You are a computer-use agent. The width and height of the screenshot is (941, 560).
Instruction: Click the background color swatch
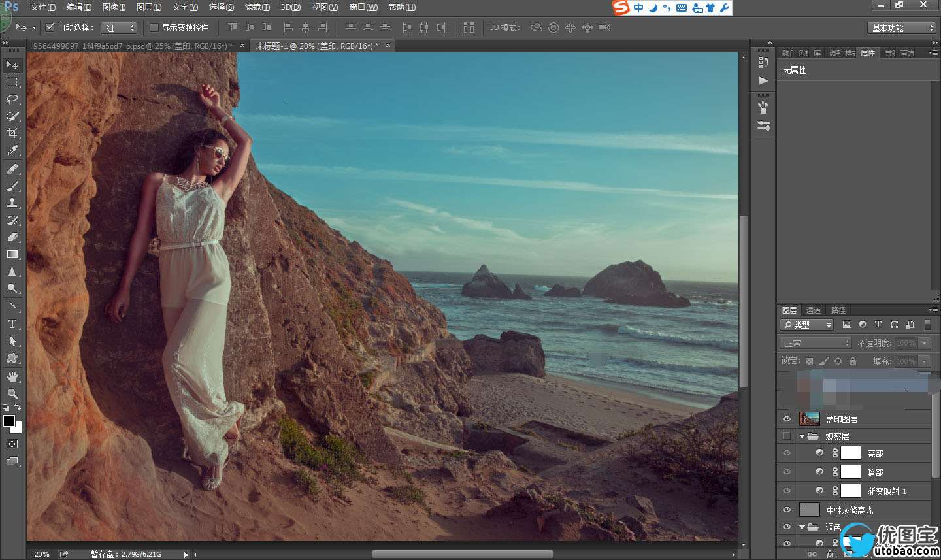tap(18, 429)
